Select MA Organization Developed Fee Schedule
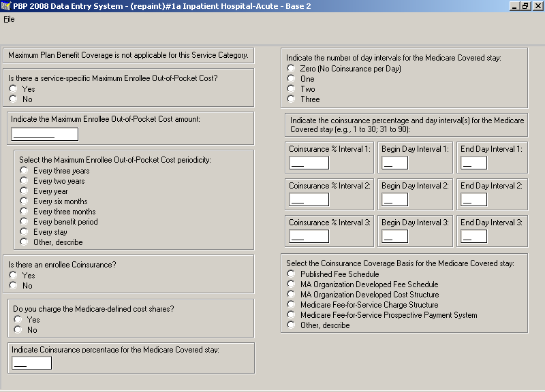This screenshot has height=392, width=545. pyautogui.click(x=292, y=284)
